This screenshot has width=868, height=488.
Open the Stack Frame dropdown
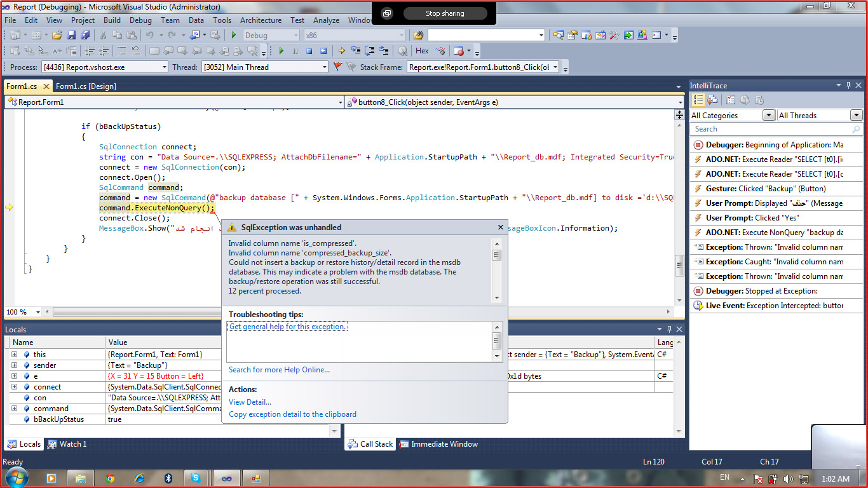(555, 67)
